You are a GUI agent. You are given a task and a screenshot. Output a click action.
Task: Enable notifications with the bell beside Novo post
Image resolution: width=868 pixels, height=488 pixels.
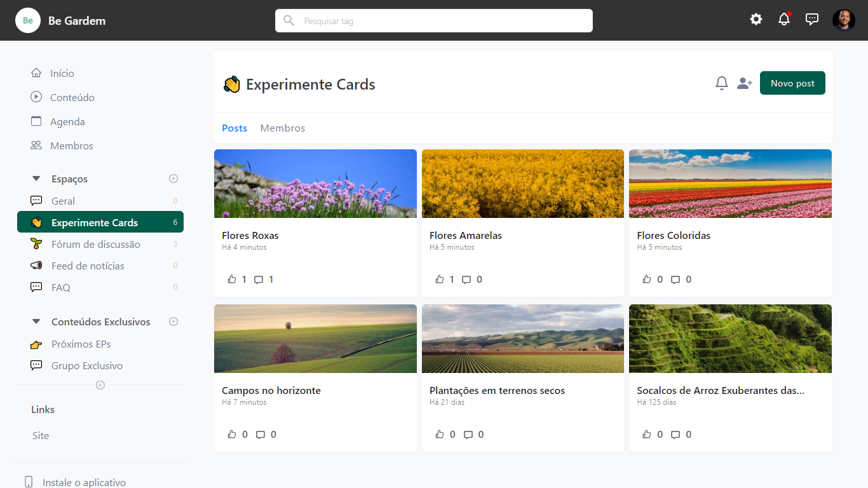point(721,83)
